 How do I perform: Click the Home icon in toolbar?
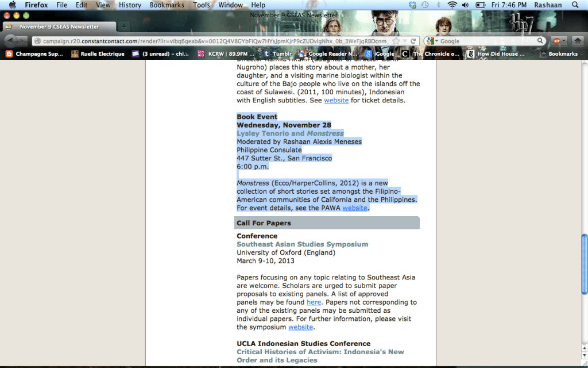tap(578, 41)
